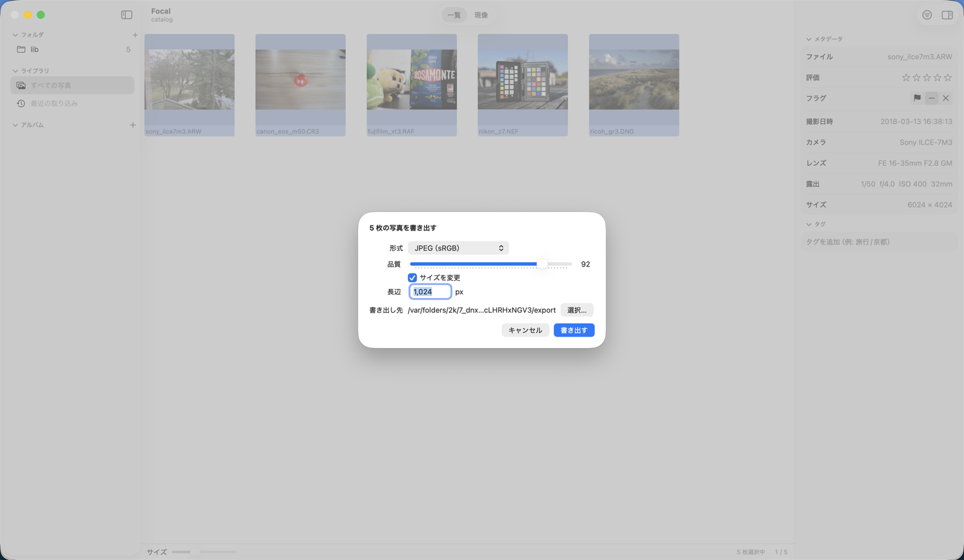
Task: Select the canon_eos_m50.CR3 thumbnail
Action: (x=300, y=85)
